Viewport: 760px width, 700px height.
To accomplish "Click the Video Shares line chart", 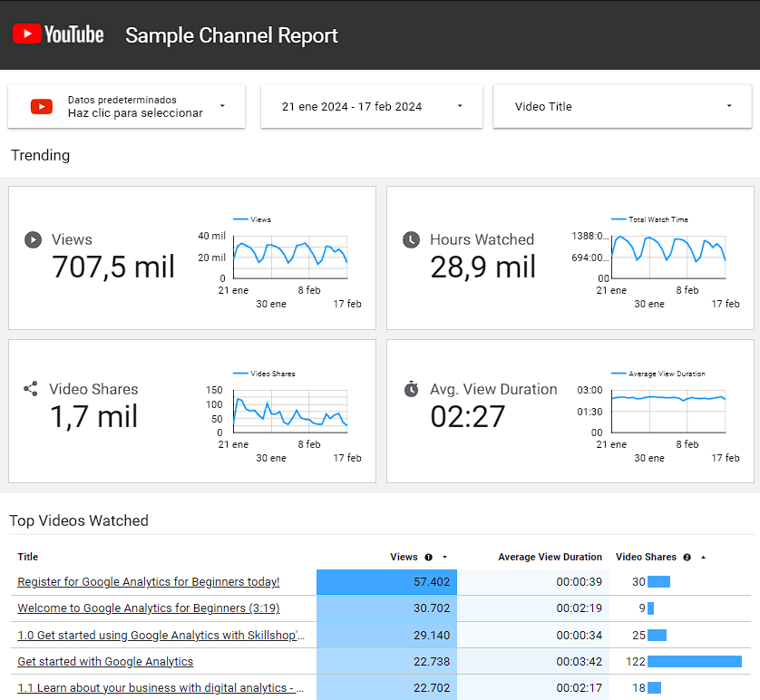I will [x=290, y=411].
